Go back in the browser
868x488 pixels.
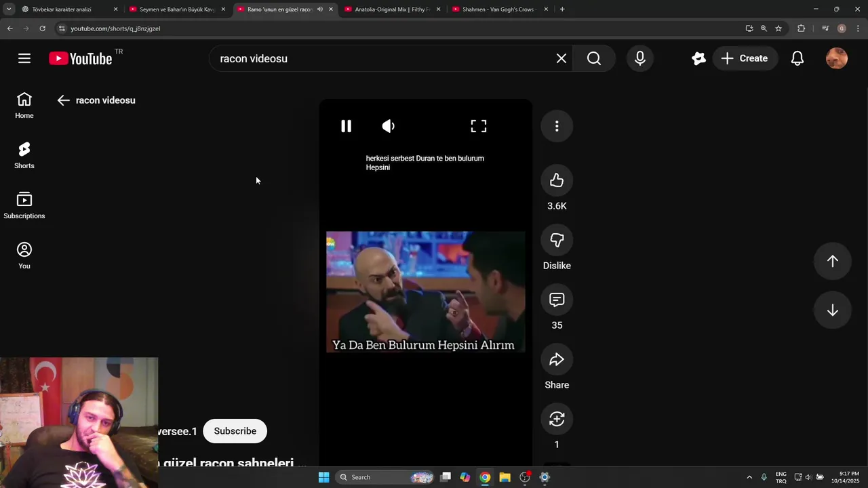(9, 28)
